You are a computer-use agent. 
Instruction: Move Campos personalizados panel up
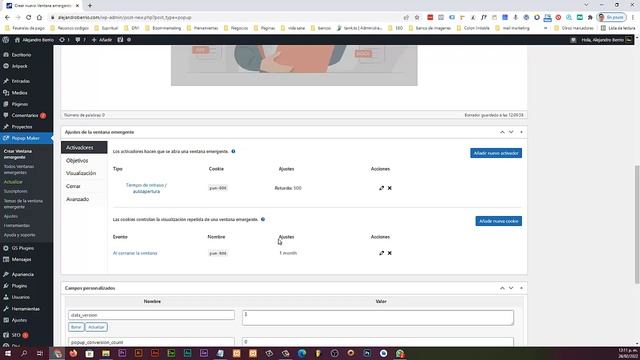502,288
